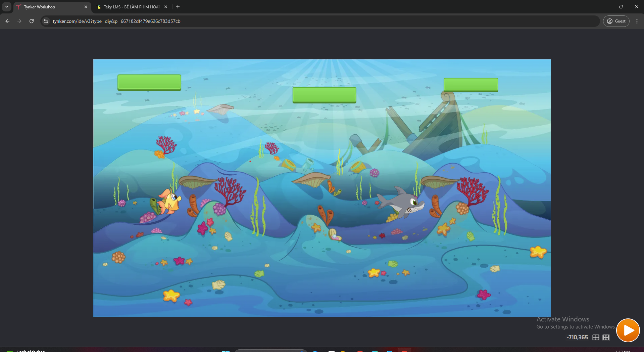Open the Chrome three-dot menu

[637, 21]
